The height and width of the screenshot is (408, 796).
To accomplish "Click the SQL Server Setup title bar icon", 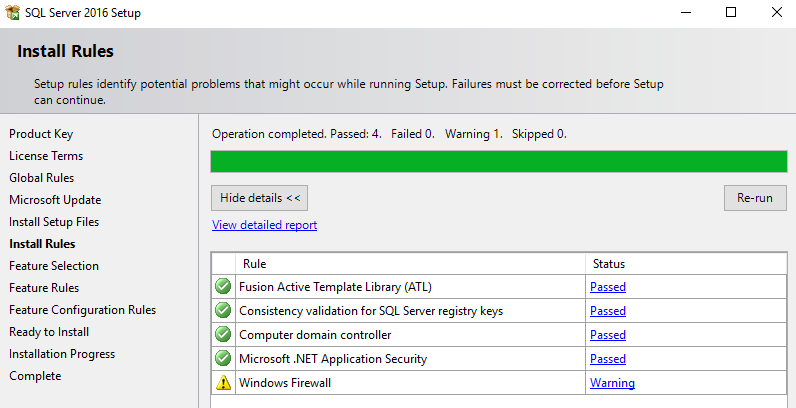I will pos(13,13).
